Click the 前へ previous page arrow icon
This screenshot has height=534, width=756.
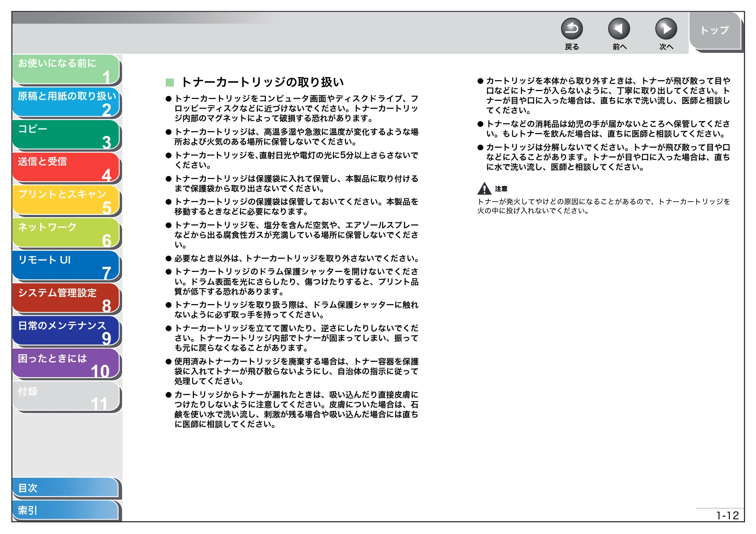point(619,29)
